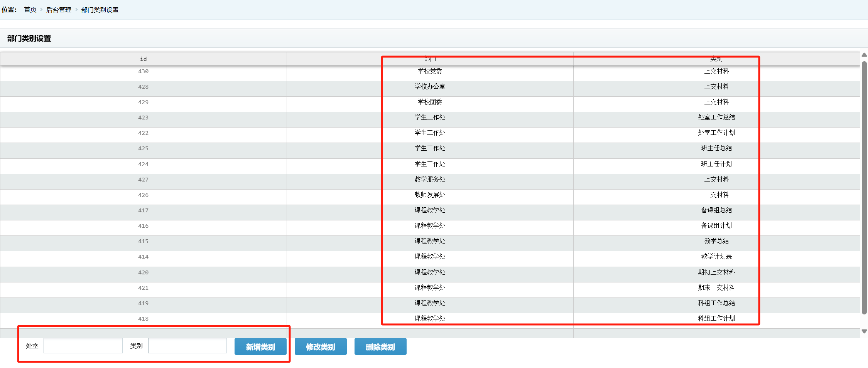This screenshot has width=868, height=368.
Task: Select row with id 427
Action: click(430, 181)
